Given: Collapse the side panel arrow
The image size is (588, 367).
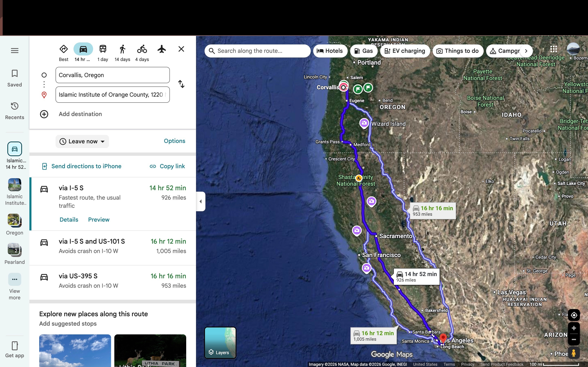Looking at the screenshot, I should point(200,201).
